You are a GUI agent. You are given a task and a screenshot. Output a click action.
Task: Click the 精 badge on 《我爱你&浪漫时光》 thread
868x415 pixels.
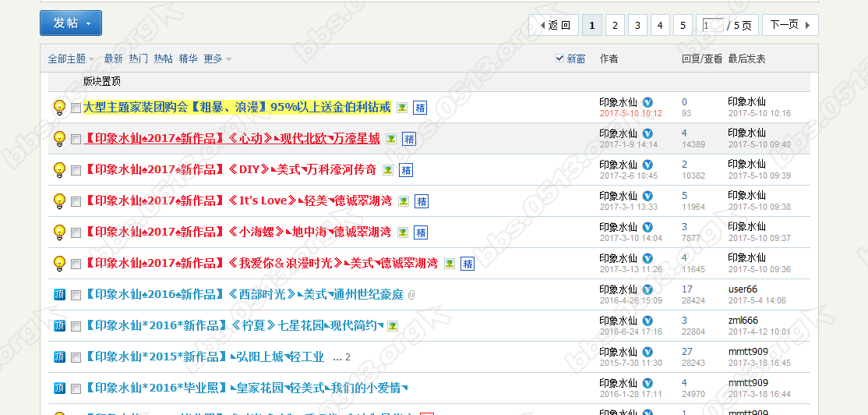[x=468, y=263]
